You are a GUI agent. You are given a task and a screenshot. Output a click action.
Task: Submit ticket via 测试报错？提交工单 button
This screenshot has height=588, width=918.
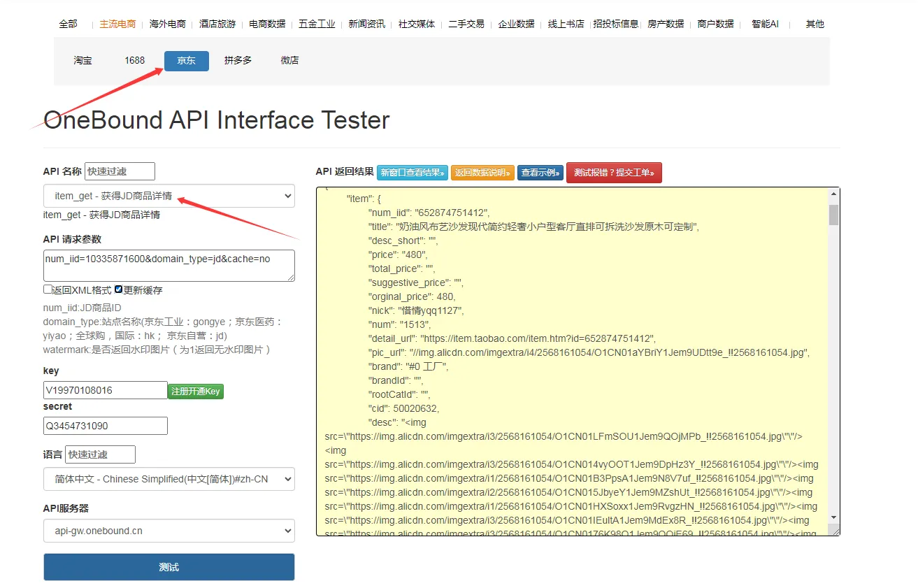point(613,173)
